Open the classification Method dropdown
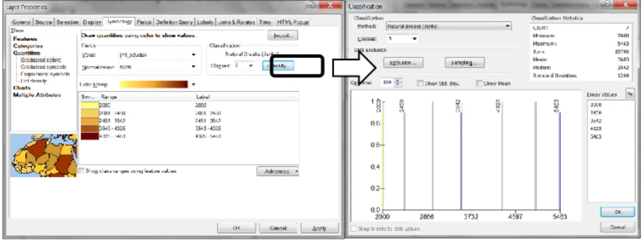The image size is (644, 240). point(508,26)
